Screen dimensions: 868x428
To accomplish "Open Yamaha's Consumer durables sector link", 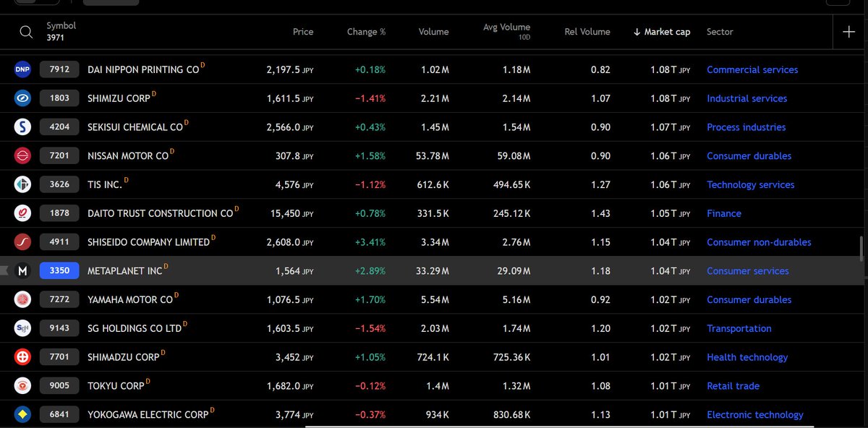I will [749, 300].
